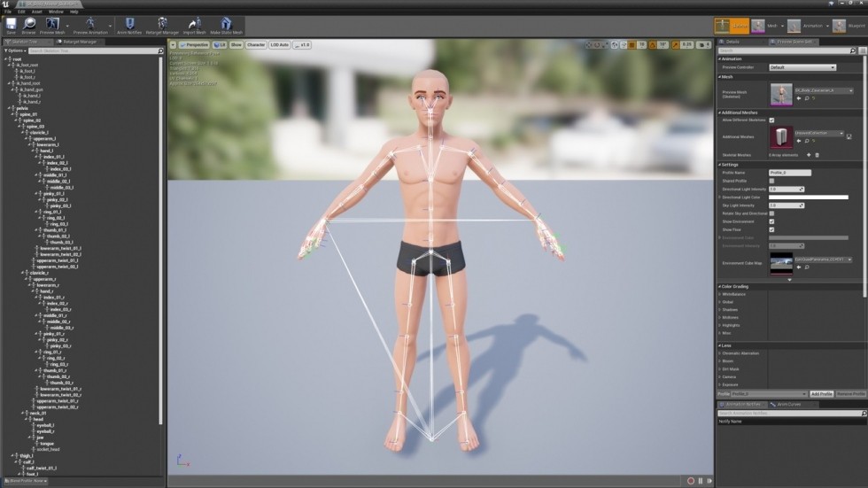Viewport: 868px width, 488px height.
Task: Click the Preview Mesh toolbar icon
Action: coord(52,26)
